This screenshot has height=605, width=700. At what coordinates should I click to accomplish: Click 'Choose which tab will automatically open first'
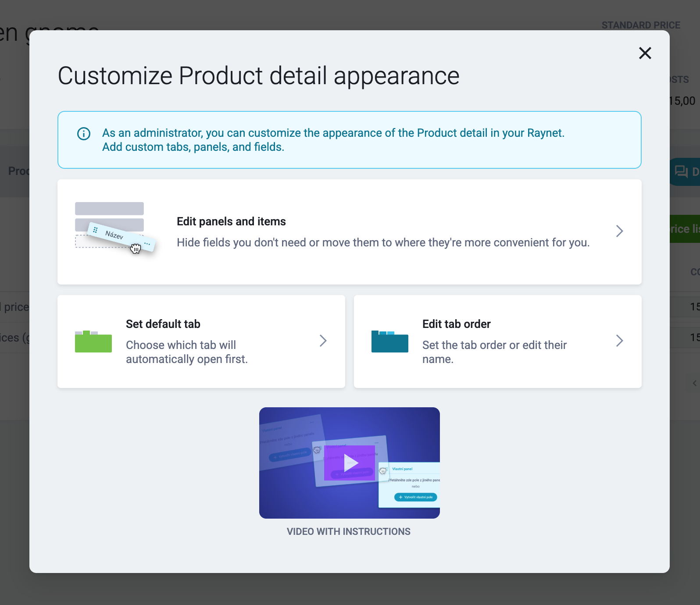(x=187, y=352)
